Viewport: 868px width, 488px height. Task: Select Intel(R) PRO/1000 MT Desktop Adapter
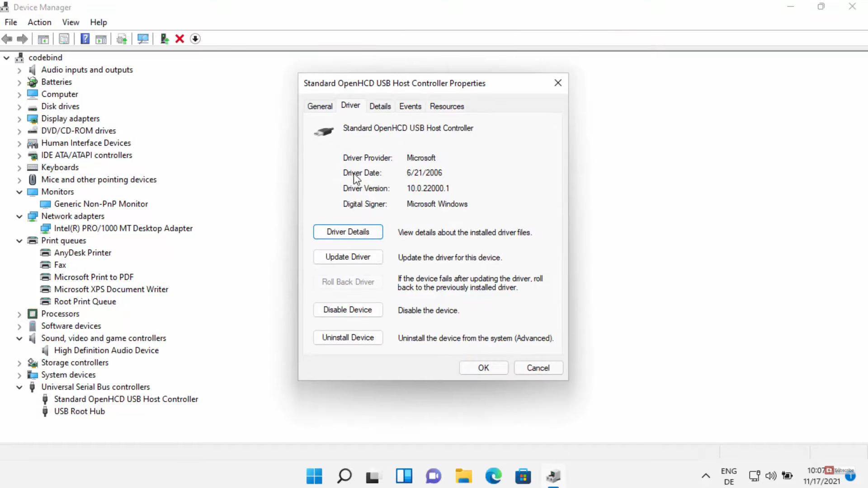point(123,228)
